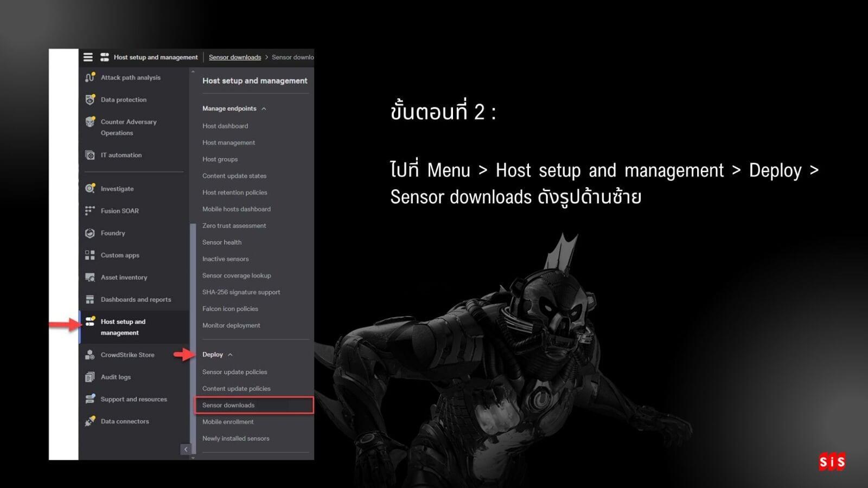This screenshot has height=488, width=868.
Task: Open Content update policies link
Action: (237, 389)
